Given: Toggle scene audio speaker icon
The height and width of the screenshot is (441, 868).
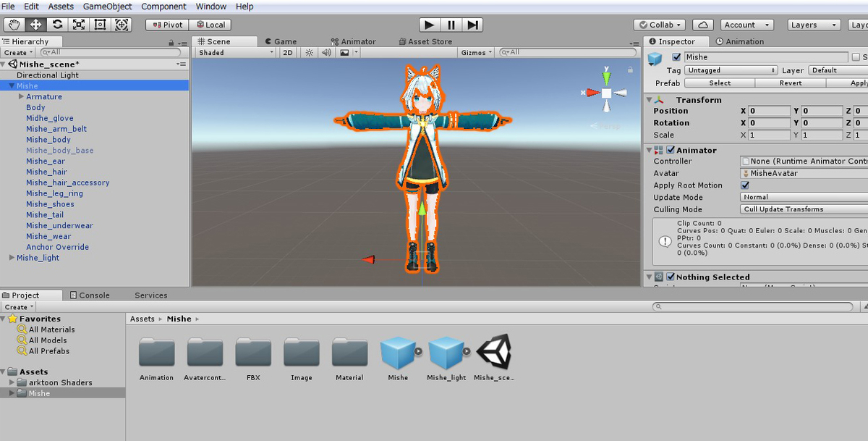Looking at the screenshot, I should click(x=326, y=52).
